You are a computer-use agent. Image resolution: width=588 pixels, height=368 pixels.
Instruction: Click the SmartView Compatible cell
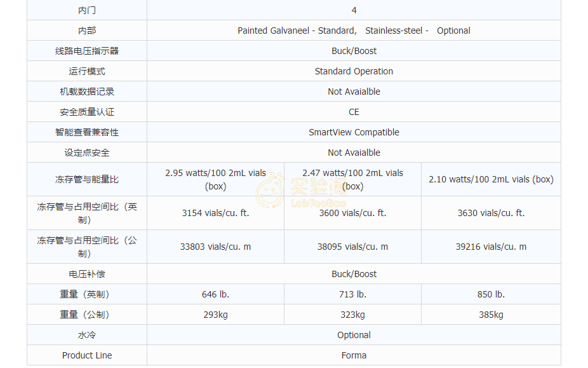tap(354, 132)
